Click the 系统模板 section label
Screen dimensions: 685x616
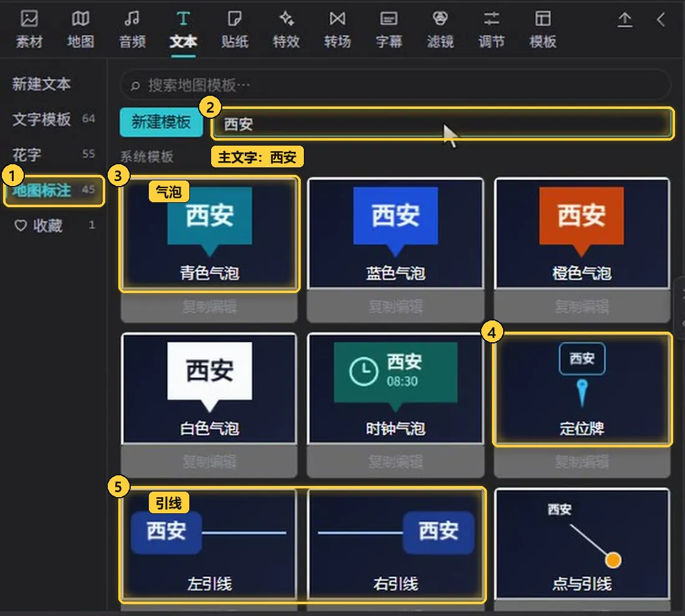(147, 156)
